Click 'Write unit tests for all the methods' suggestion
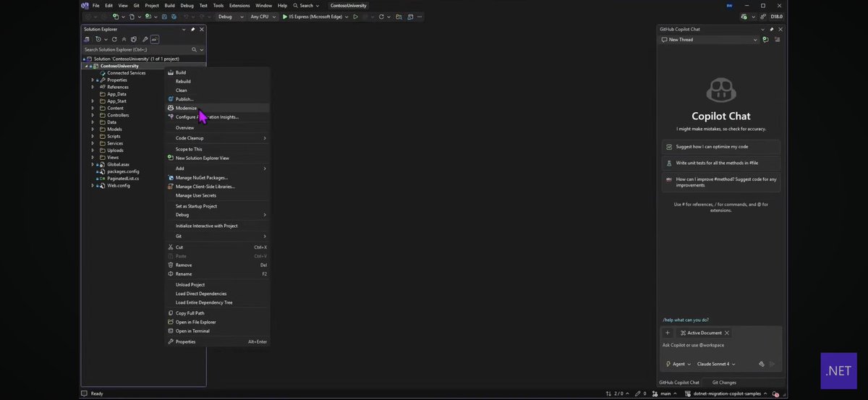The image size is (868, 400). (x=720, y=163)
